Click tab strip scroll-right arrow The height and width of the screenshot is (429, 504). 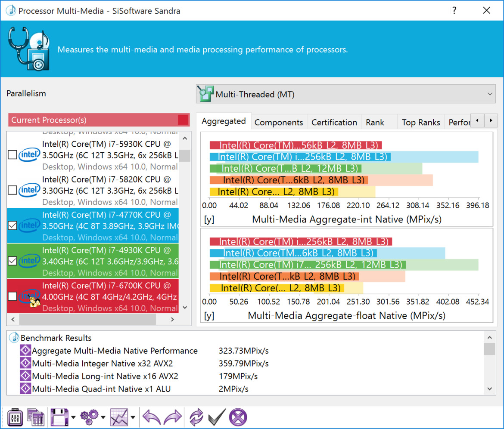[491, 120]
